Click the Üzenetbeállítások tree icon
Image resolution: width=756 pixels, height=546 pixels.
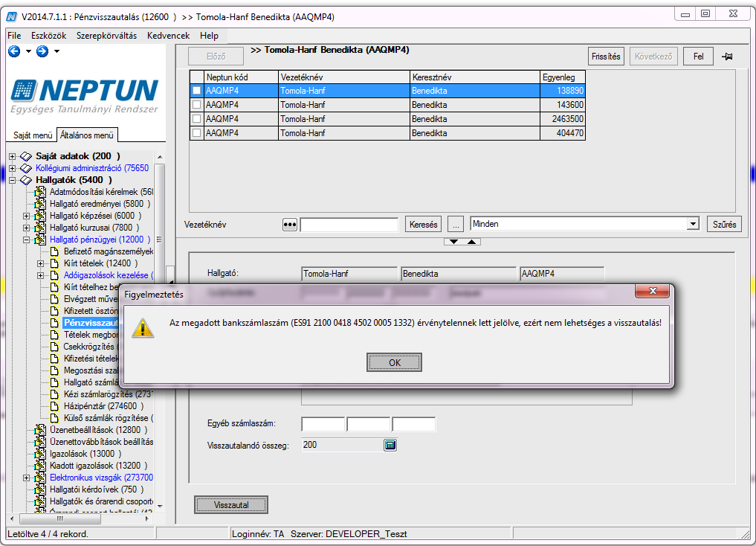tap(40, 430)
